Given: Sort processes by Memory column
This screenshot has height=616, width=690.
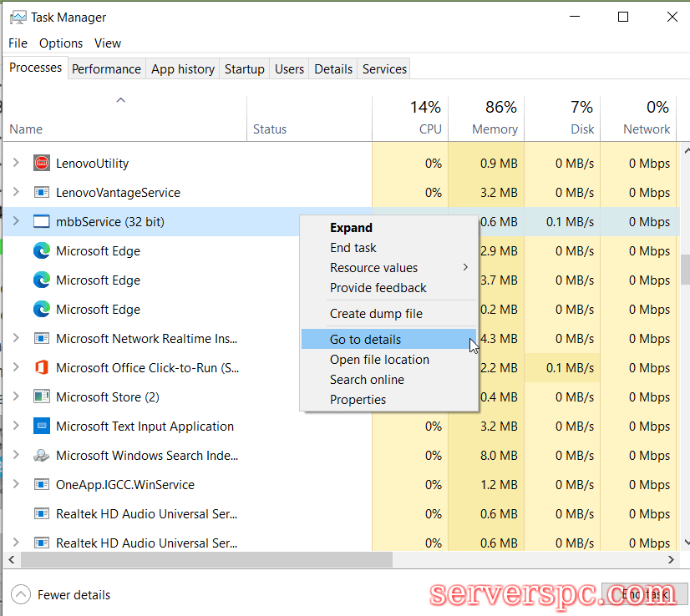Looking at the screenshot, I should point(494,129).
